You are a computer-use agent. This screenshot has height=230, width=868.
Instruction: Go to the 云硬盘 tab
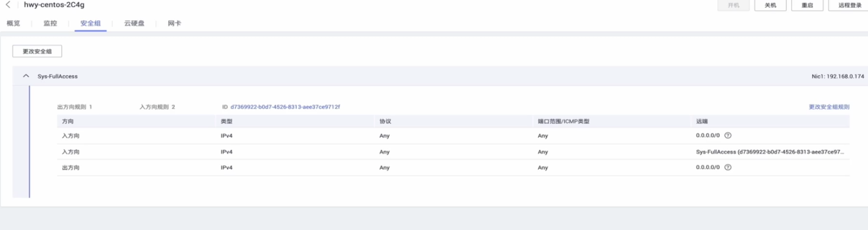(x=134, y=24)
